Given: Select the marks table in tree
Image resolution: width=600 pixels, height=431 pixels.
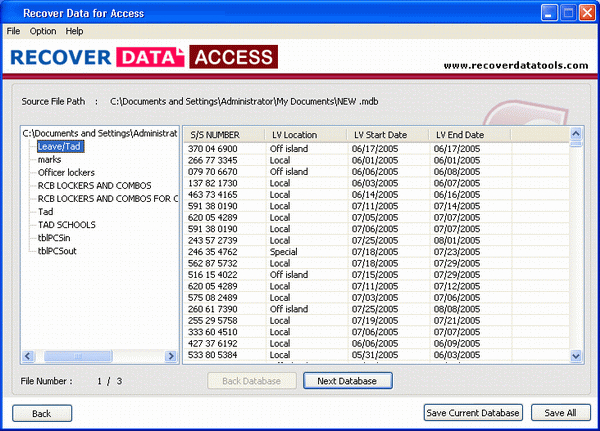Looking at the screenshot, I should 50,159.
